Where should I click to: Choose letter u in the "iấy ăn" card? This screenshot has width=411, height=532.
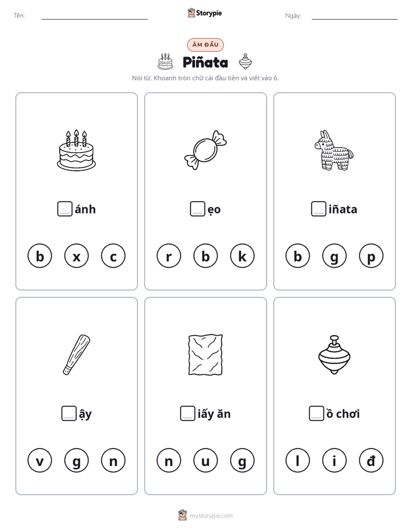coord(205,461)
